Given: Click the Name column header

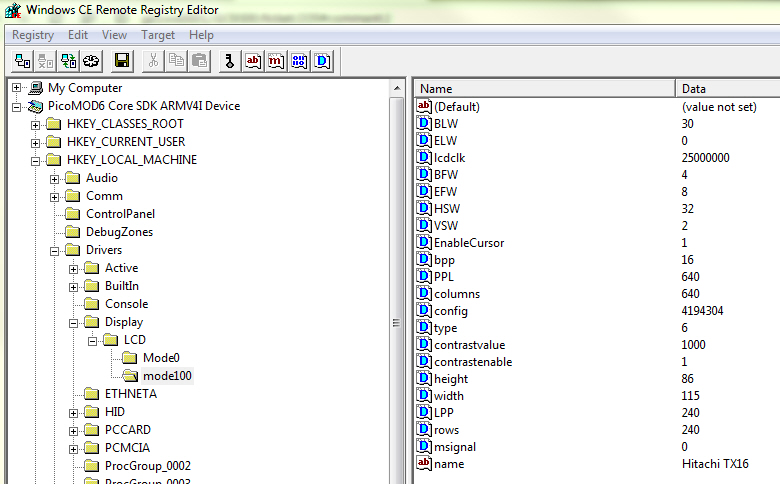Looking at the screenshot, I should (543, 89).
